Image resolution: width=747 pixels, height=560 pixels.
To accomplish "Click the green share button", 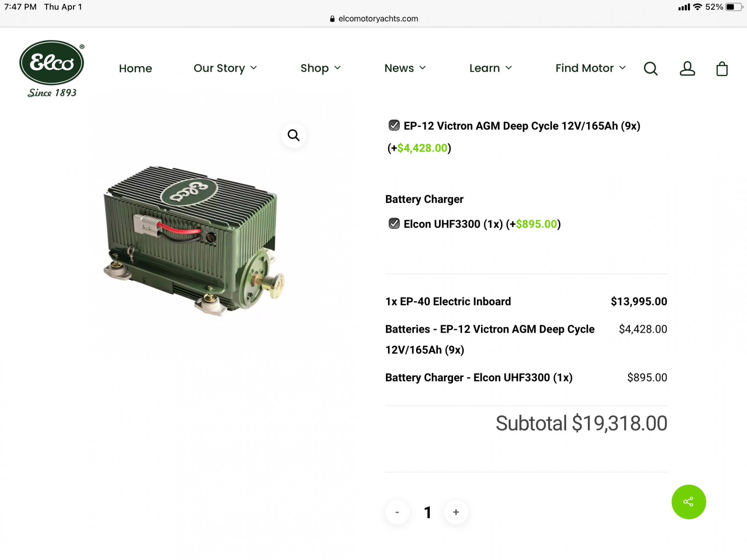I will point(688,502).
